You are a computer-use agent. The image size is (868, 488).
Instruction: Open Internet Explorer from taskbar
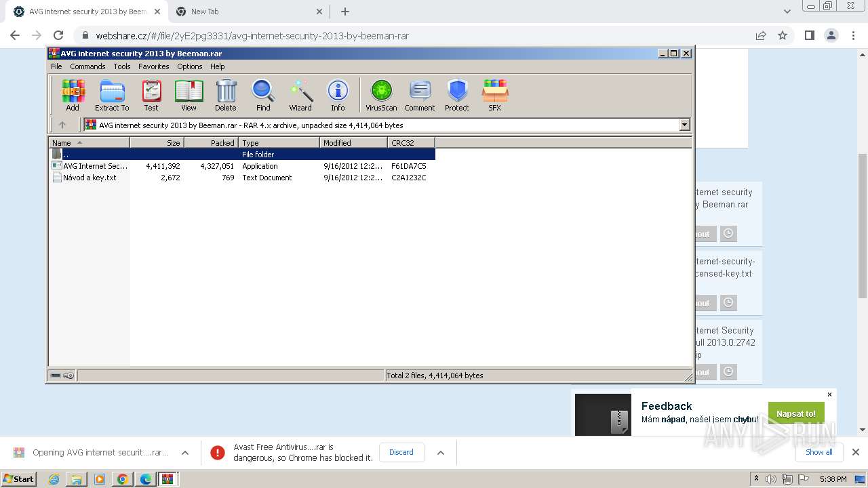(54, 479)
